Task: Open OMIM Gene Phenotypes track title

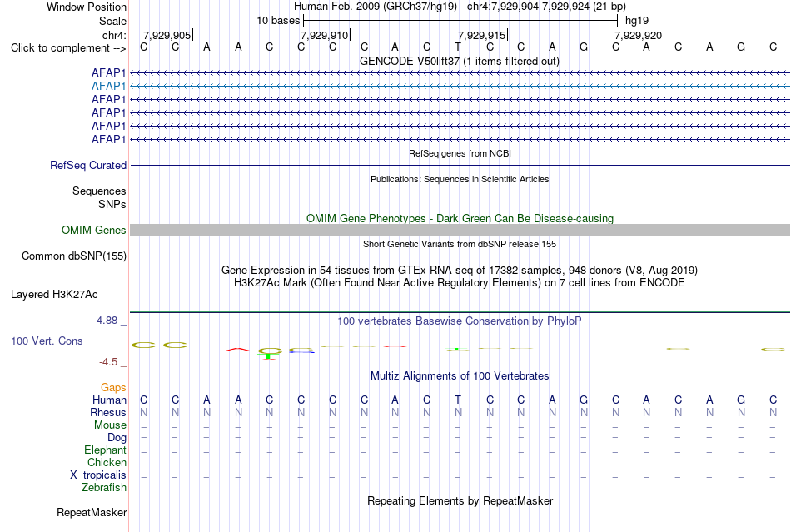Action: point(460,218)
